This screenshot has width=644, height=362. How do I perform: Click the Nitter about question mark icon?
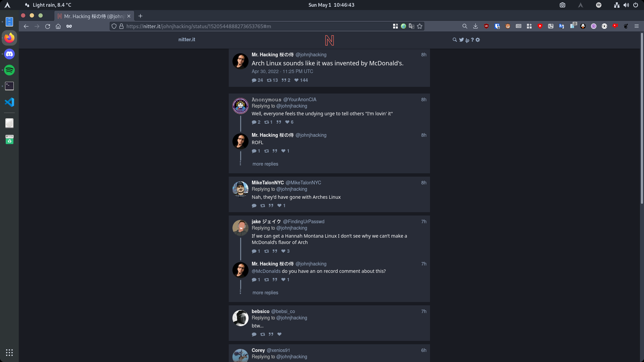click(472, 40)
